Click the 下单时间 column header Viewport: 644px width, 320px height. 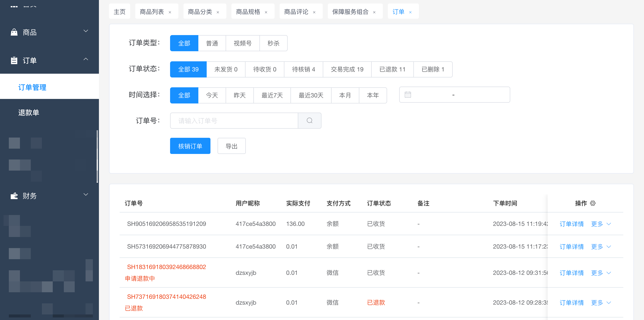pos(505,203)
